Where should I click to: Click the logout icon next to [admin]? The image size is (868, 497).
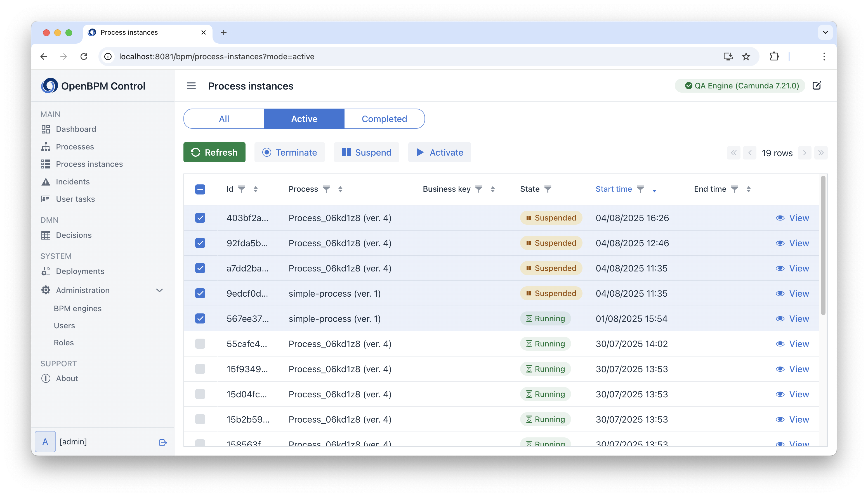tap(163, 442)
